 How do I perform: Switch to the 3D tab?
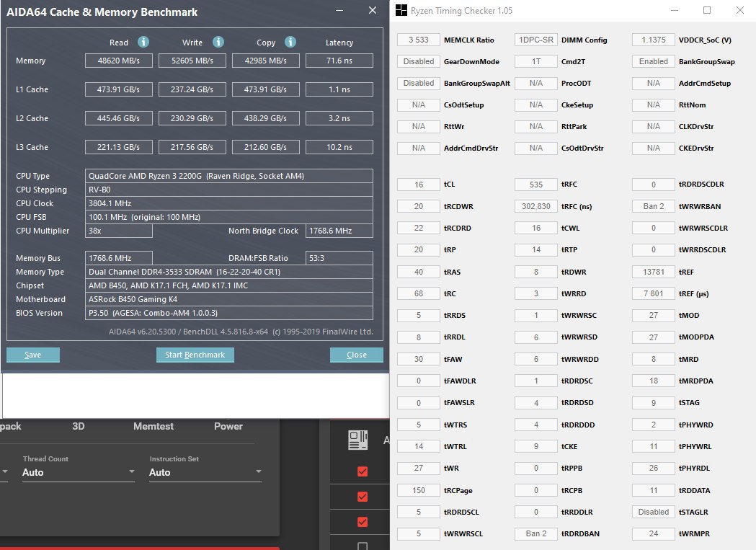(x=78, y=426)
